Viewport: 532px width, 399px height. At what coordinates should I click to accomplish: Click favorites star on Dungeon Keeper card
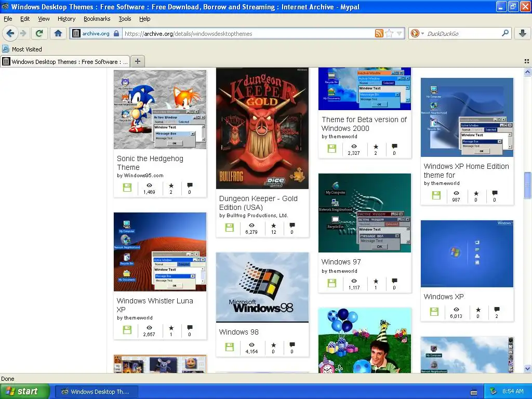[273, 225]
